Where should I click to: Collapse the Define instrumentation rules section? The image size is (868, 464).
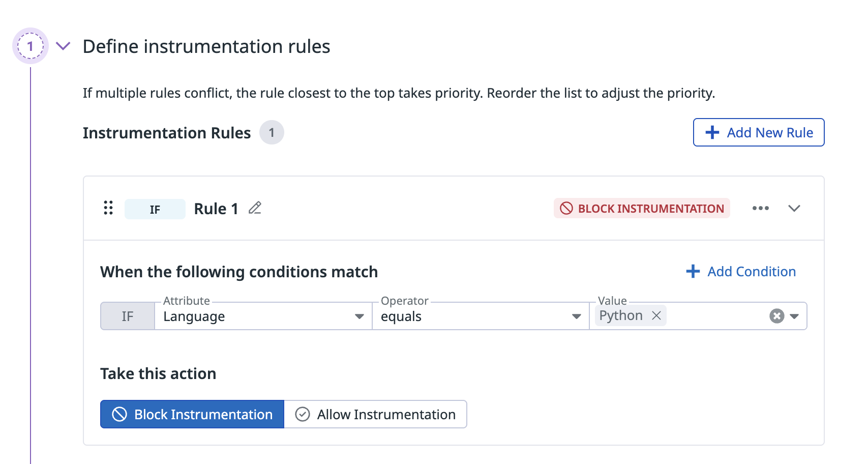coord(63,46)
